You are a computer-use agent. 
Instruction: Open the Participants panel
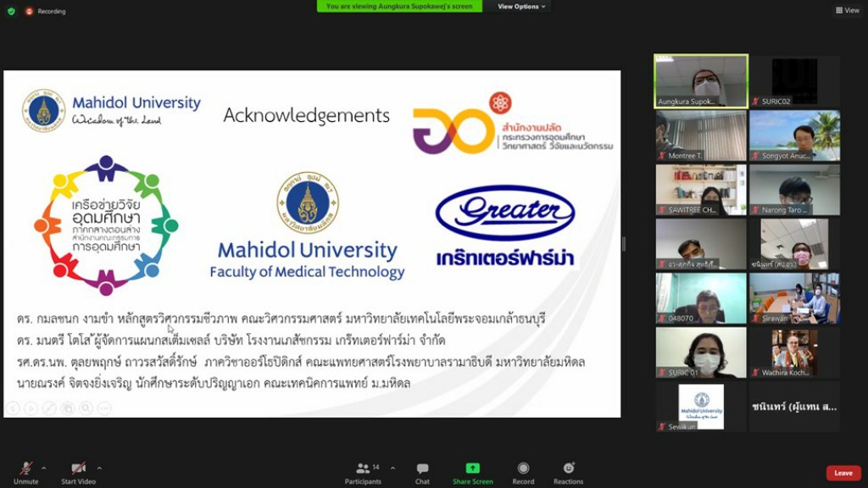click(x=363, y=474)
